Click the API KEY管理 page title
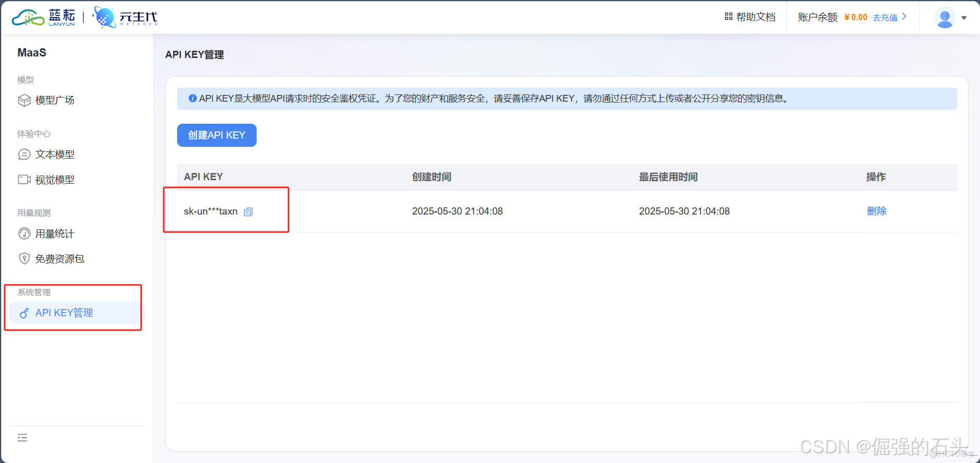Screen dimensions: 980x463 (x=195, y=54)
